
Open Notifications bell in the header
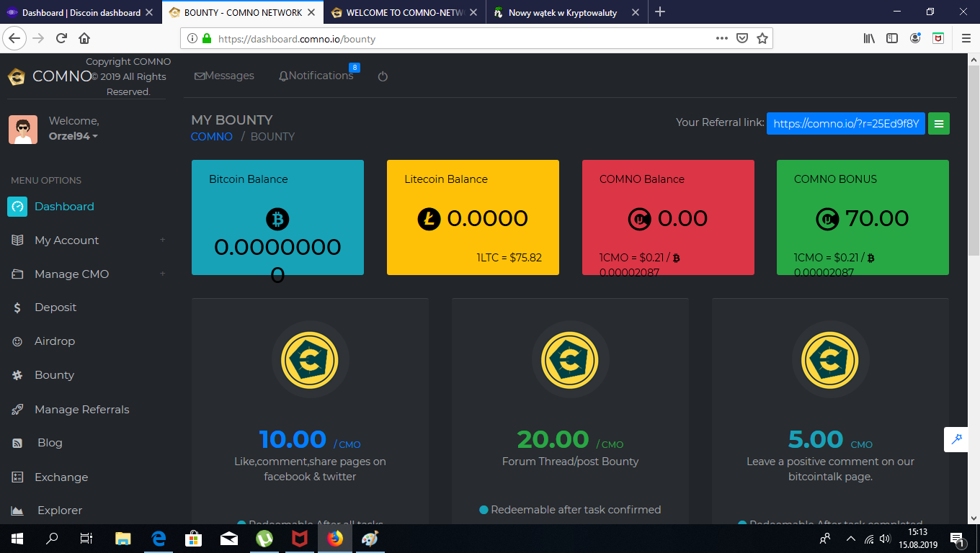tap(316, 76)
